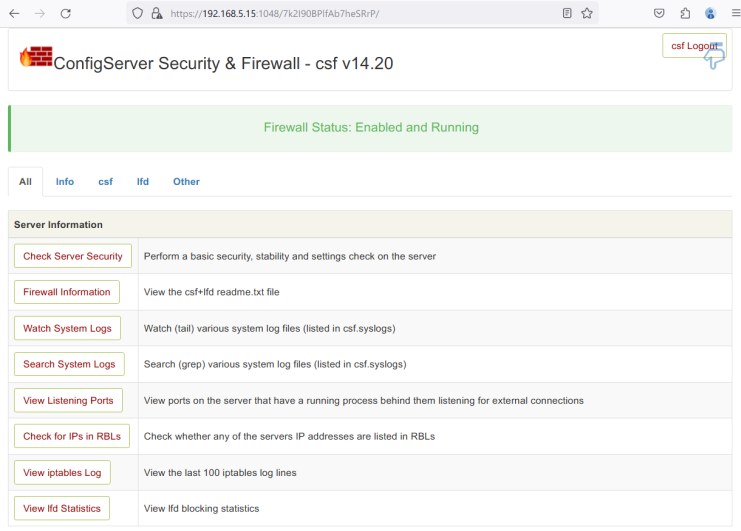The width and height of the screenshot is (741, 531).
Task: Click the csf firewall brick logo
Action: point(36,57)
